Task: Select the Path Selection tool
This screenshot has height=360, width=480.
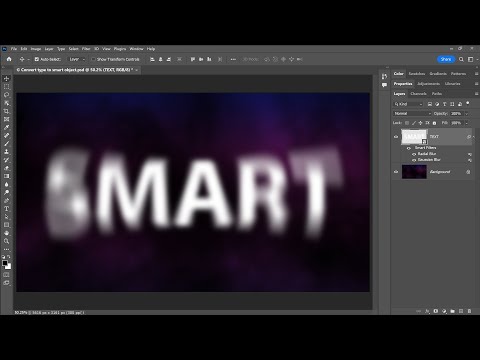Action: [x=6, y=217]
